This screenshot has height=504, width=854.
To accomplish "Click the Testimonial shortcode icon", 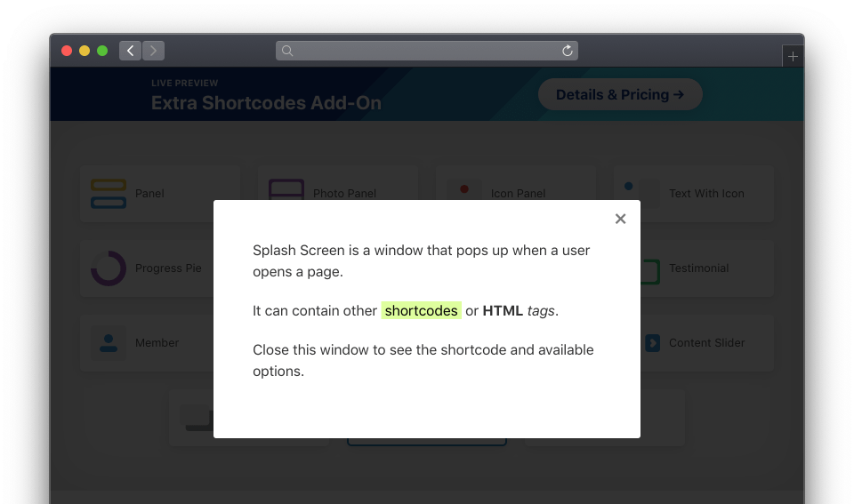I will [650, 271].
